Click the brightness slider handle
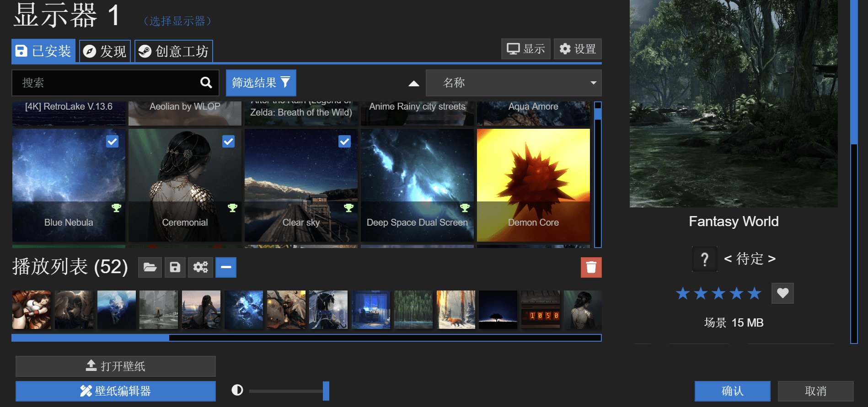Screen dimensions: 868x407 coord(326,391)
